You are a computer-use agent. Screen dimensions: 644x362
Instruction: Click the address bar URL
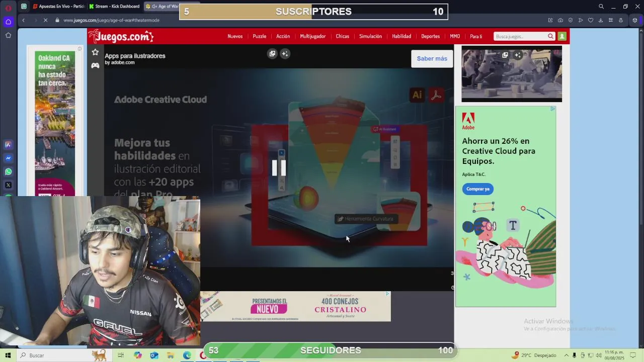tap(111, 20)
